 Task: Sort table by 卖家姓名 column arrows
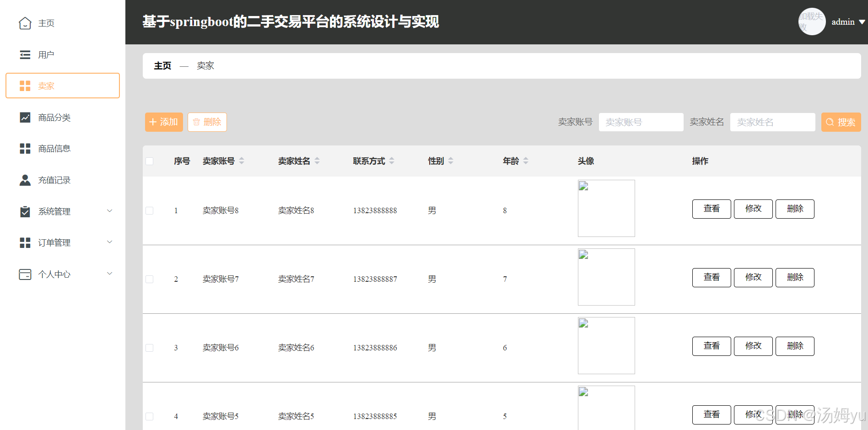[x=317, y=161]
